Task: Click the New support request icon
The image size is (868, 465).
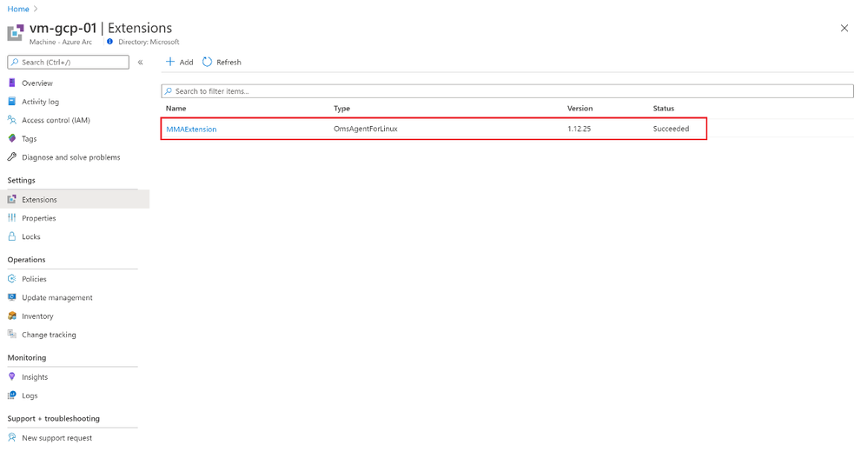Action: coord(11,437)
